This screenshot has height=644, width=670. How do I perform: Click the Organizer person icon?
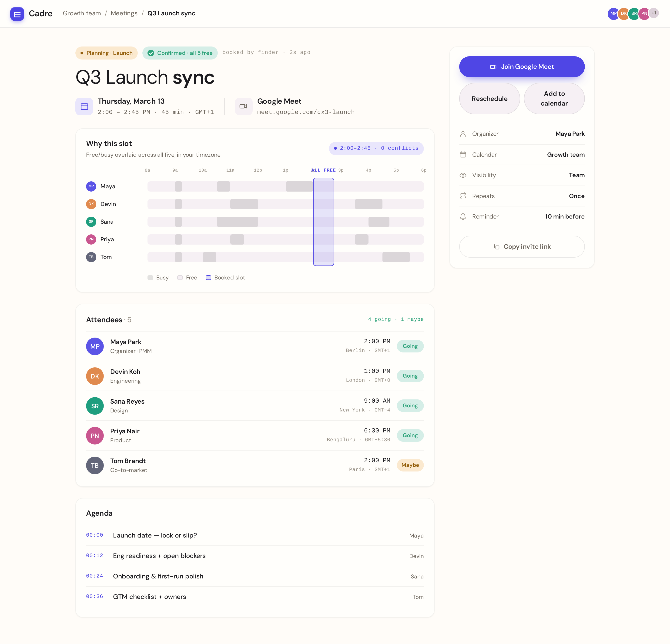463,134
